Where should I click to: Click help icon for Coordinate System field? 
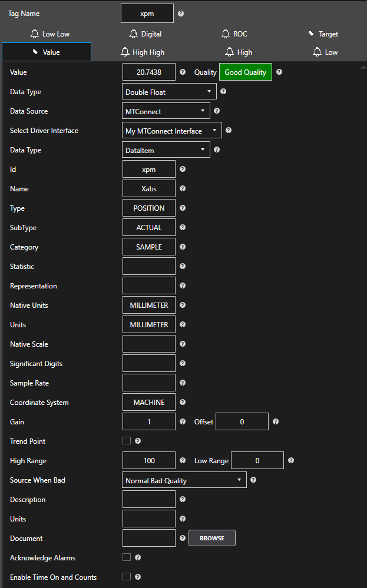point(183,403)
